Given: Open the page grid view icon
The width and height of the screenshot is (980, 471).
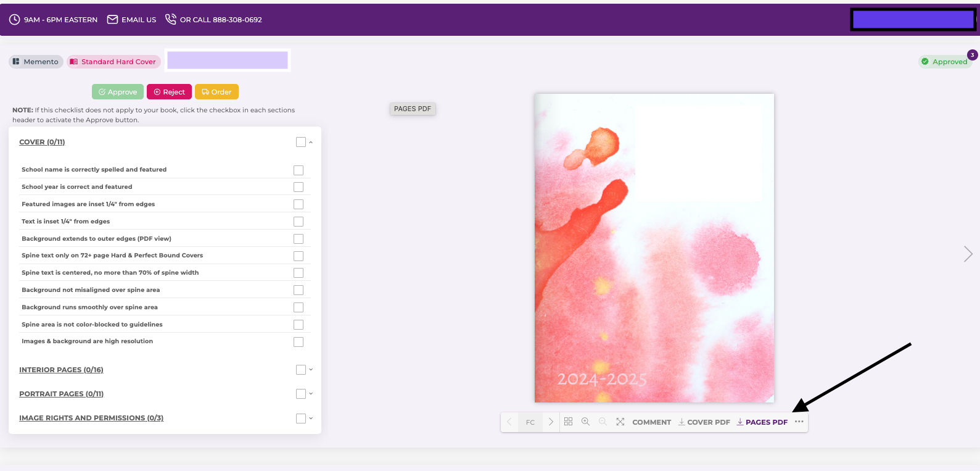Looking at the screenshot, I should 568,422.
